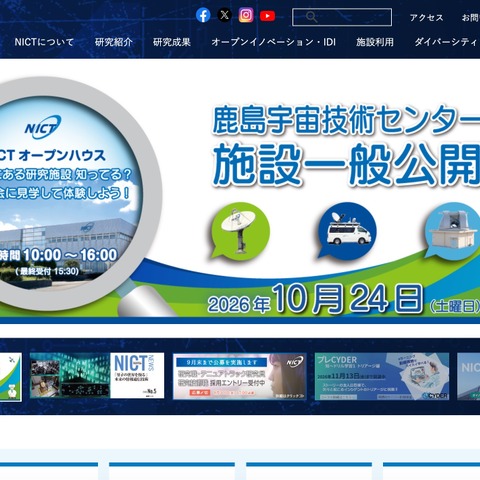The width and height of the screenshot is (480, 480).
Task: Click the satellite dish antenna bubble icon
Action: point(240,231)
